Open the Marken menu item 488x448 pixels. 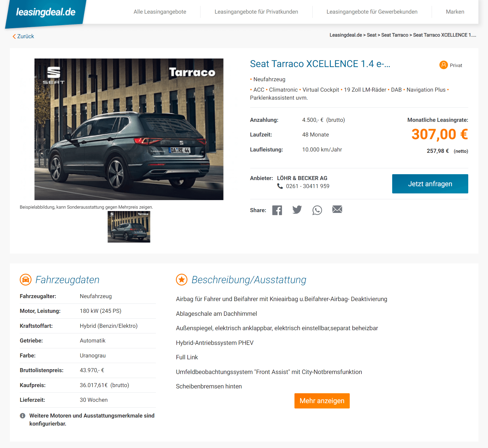click(455, 12)
